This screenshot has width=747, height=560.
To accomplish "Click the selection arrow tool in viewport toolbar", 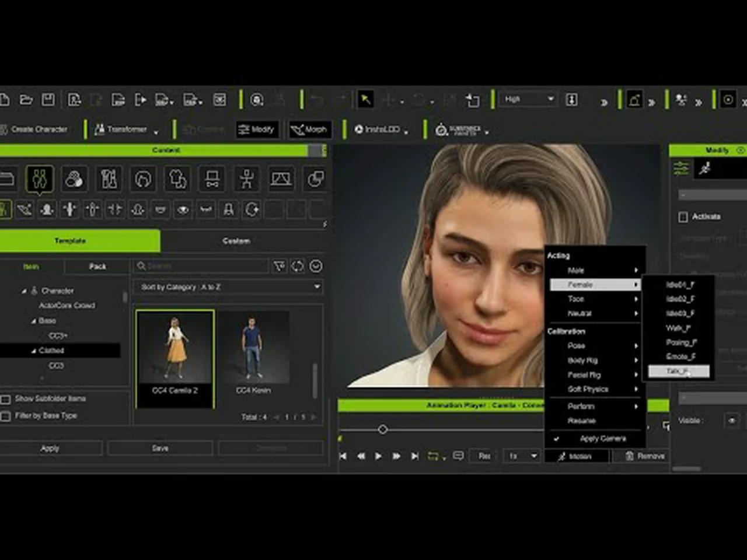I will (365, 99).
